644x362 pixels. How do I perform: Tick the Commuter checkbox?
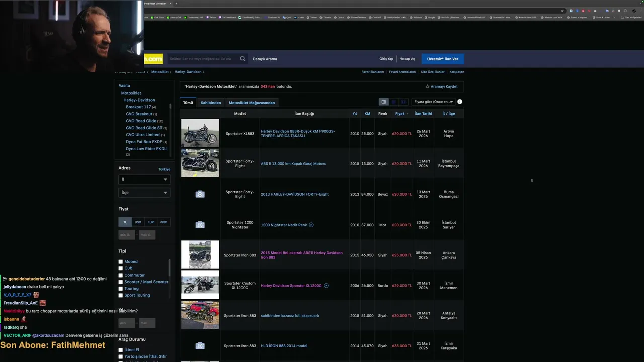coord(121,275)
